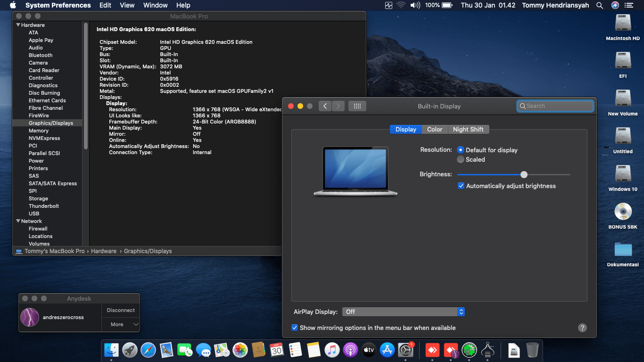Open the AirPlay Display dropdown
Viewport: 644px width, 362px height.
404,312
